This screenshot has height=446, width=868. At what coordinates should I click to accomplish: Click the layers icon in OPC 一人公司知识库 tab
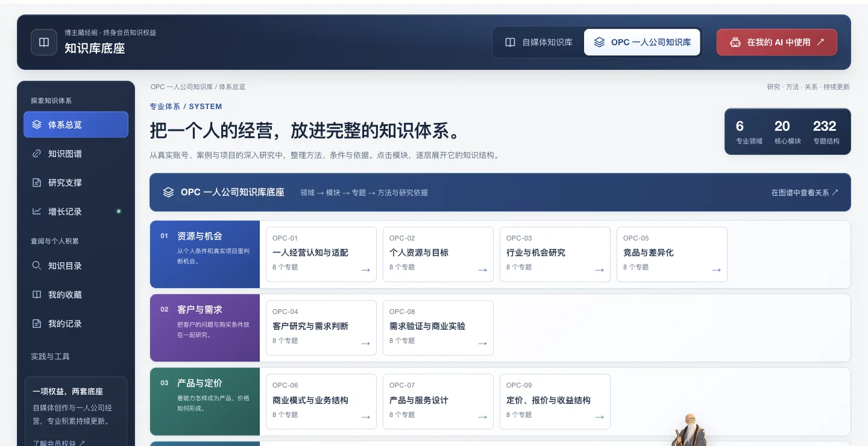[x=599, y=42]
